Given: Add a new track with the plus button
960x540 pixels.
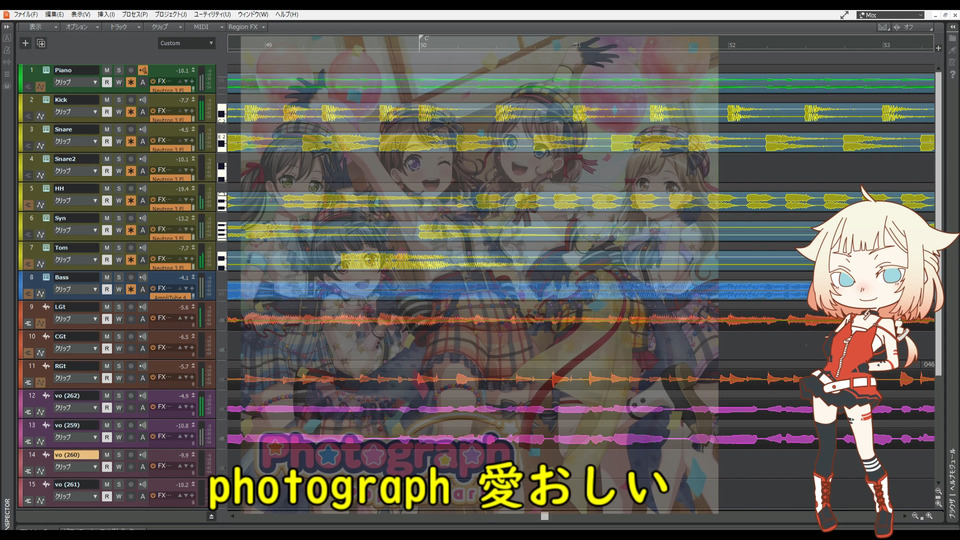Looking at the screenshot, I should point(25,43).
